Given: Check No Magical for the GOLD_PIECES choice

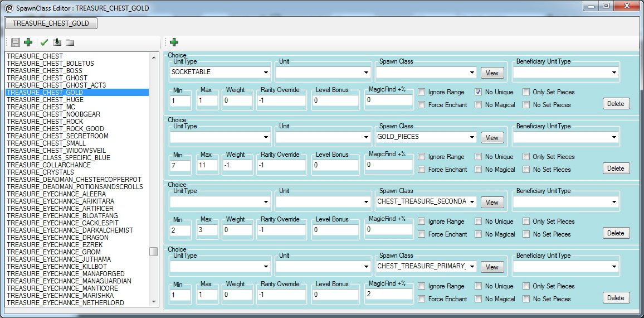Looking at the screenshot, I should [x=478, y=170].
